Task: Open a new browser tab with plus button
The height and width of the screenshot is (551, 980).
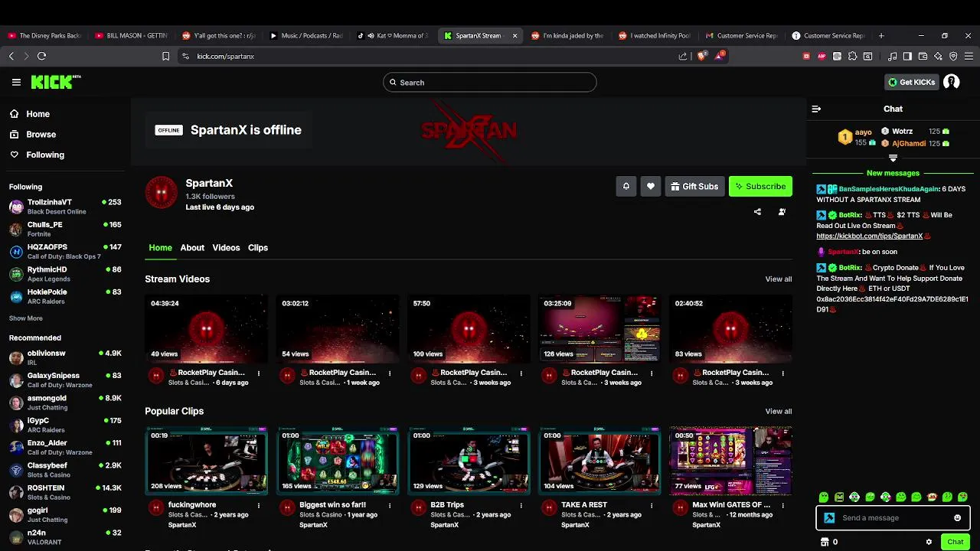Action: pos(881,35)
